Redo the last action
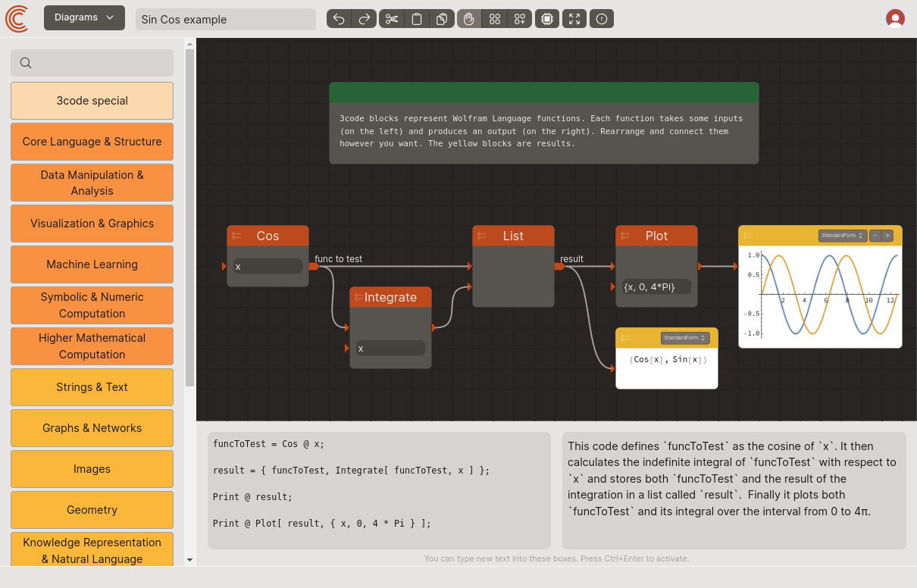 (365, 18)
